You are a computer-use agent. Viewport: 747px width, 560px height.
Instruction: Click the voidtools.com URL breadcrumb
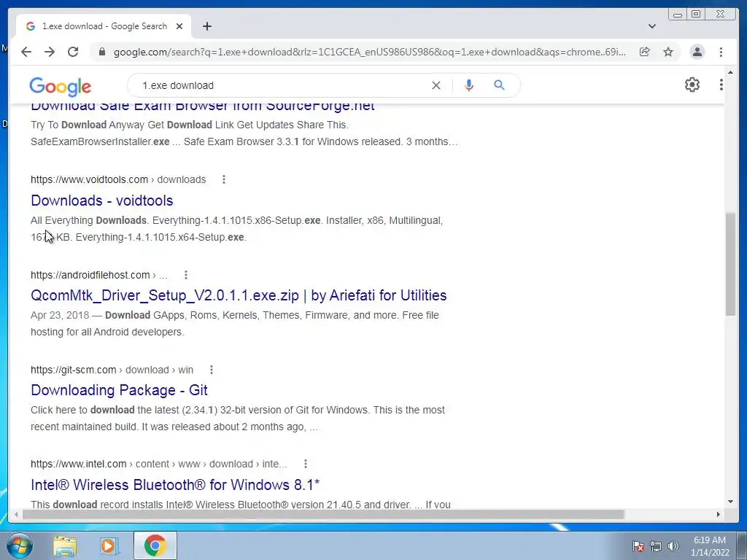pos(118,179)
